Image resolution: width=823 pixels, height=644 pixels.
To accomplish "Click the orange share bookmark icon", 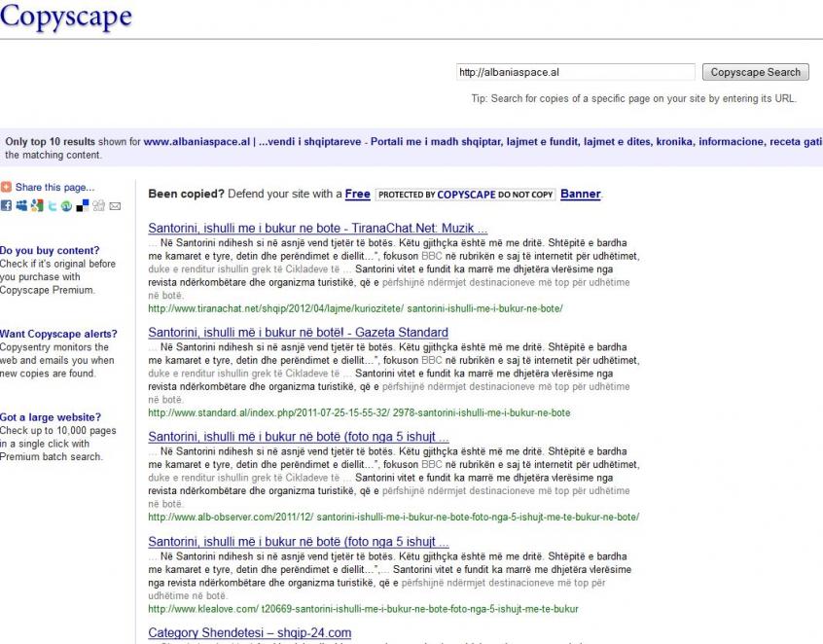I will (6, 187).
